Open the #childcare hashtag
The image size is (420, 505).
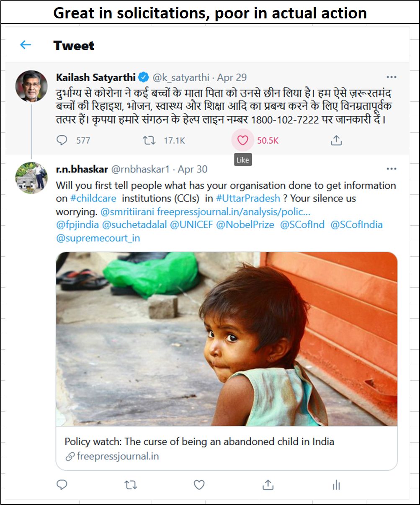tap(93, 198)
